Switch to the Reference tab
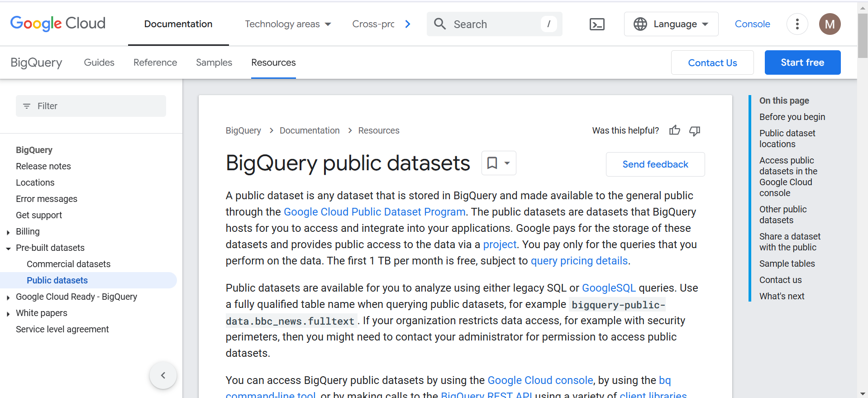The image size is (868, 398). (x=155, y=62)
